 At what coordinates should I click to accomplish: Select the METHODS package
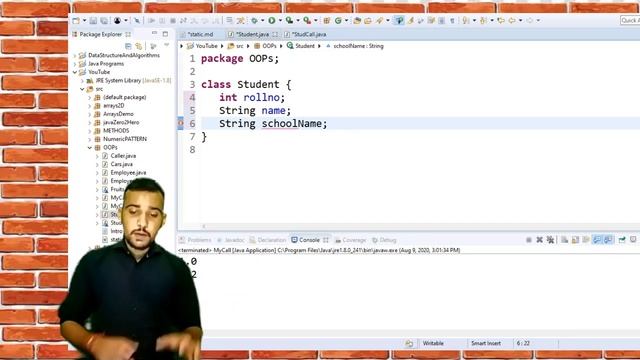(116, 131)
